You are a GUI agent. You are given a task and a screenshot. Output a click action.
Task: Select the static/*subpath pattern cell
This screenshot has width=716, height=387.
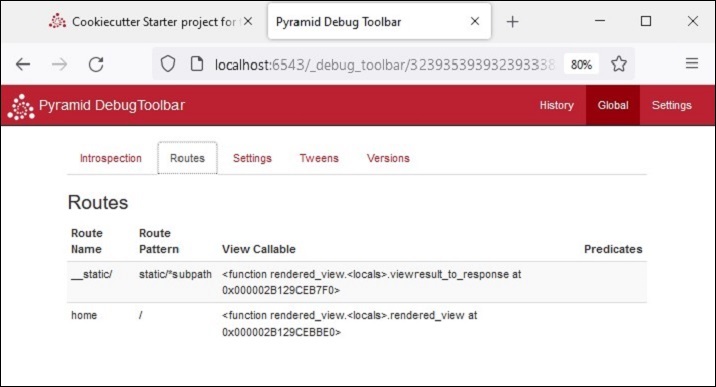point(175,274)
